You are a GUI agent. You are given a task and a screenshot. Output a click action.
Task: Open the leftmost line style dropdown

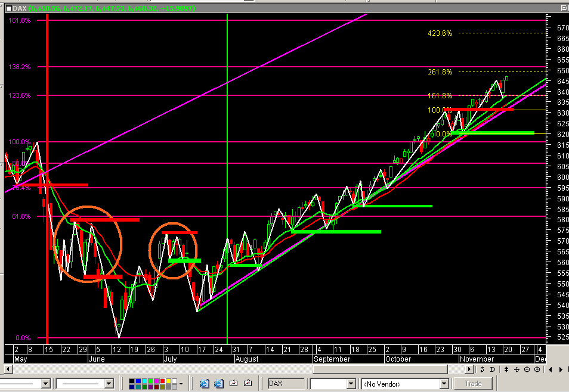pos(27,384)
